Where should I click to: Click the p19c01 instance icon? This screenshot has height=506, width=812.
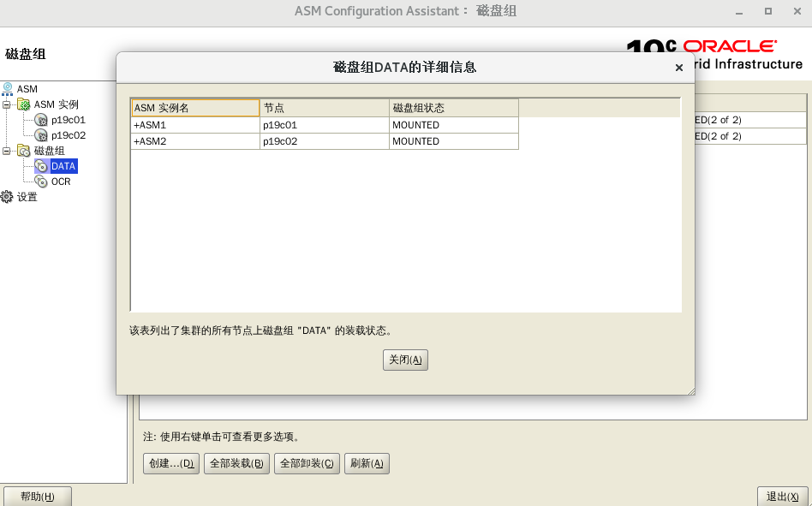tap(41, 120)
